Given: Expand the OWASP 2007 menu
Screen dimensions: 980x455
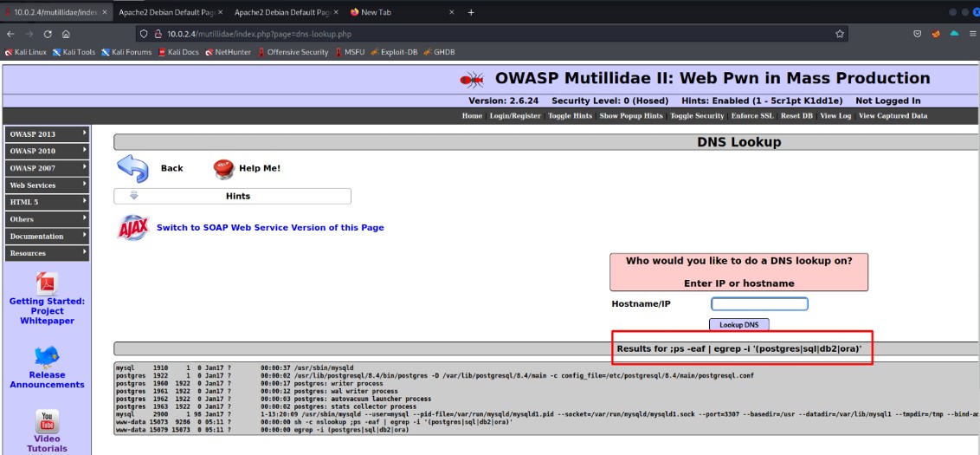Looking at the screenshot, I should pos(47,168).
